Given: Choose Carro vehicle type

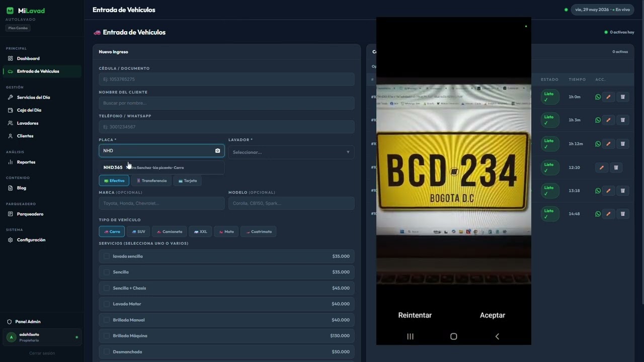Looking at the screenshot, I should click(112, 232).
